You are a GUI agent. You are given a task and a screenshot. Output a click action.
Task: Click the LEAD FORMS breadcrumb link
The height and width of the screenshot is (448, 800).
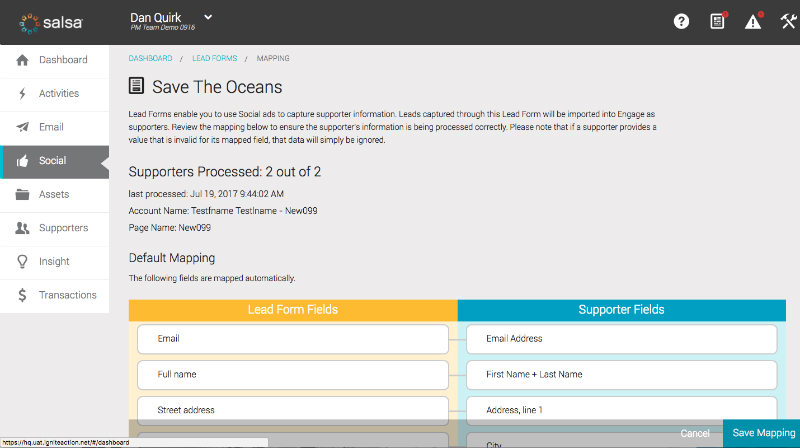pyautogui.click(x=214, y=59)
